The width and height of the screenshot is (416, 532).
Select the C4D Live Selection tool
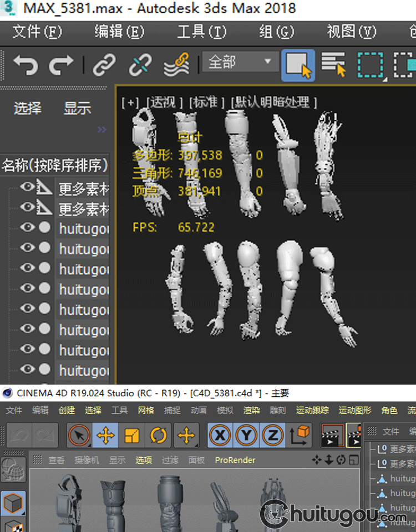pos(79,435)
